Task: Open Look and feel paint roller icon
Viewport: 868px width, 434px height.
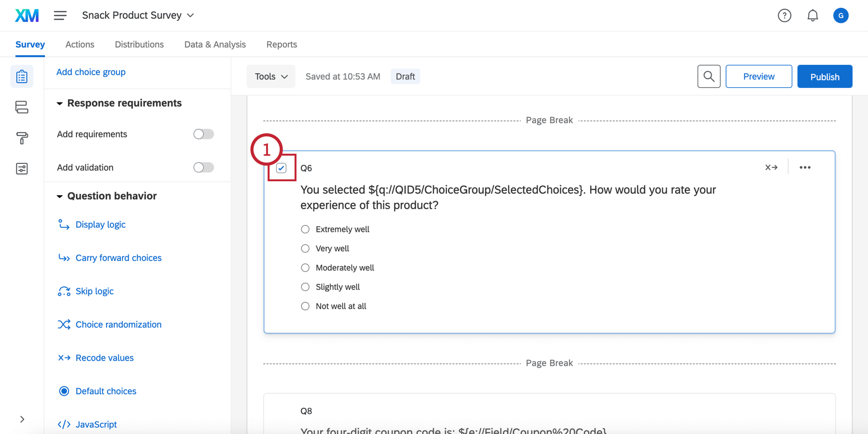Action: pos(21,138)
